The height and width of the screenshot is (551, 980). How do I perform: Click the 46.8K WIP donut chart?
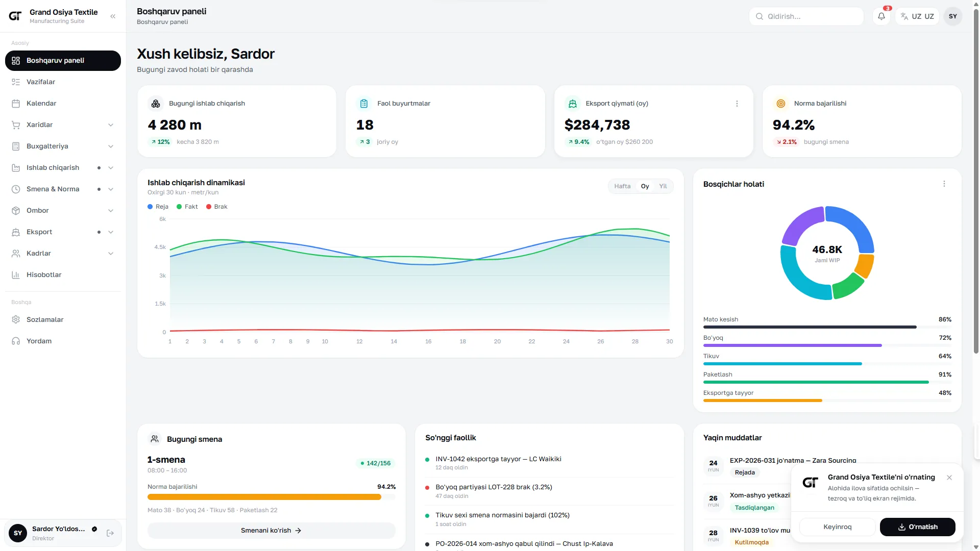pos(827,253)
